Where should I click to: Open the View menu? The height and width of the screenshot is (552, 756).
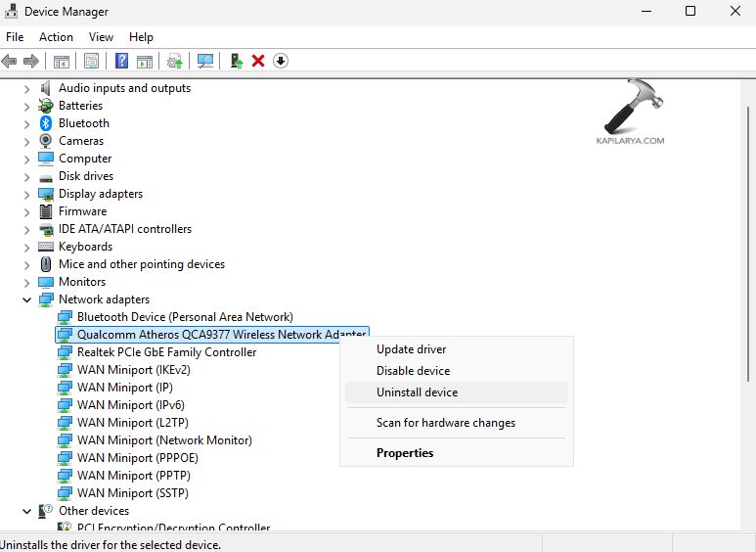tap(101, 37)
